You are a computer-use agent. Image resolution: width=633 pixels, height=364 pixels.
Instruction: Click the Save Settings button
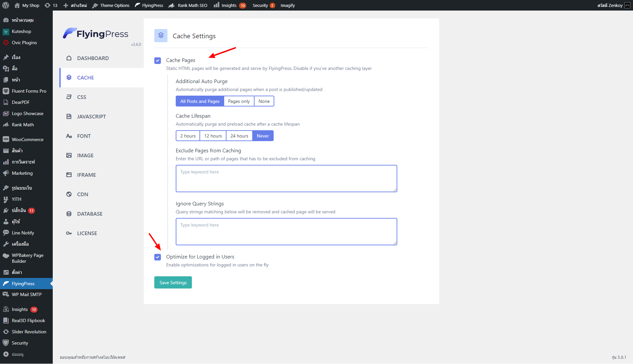tap(173, 283)
